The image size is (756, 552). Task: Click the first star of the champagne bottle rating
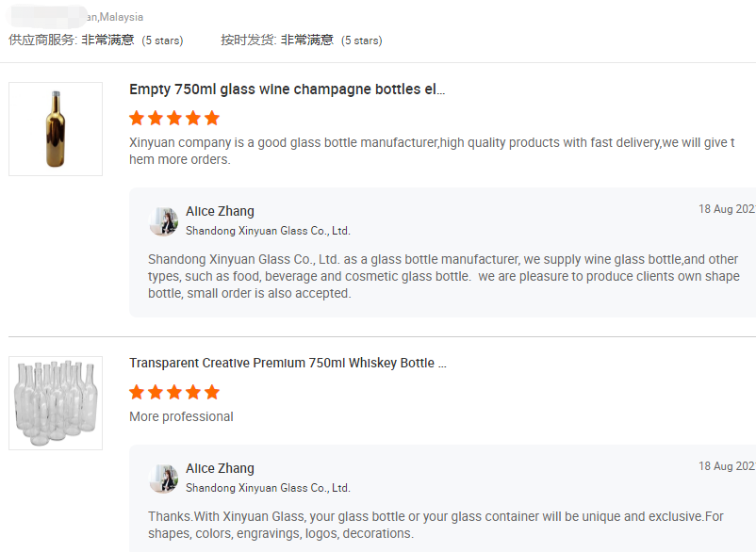(137, 118)
